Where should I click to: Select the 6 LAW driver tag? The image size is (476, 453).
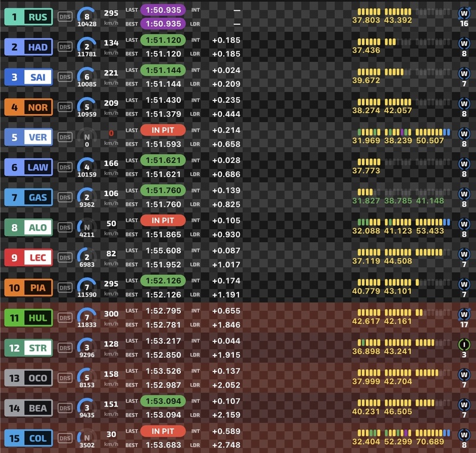(x=29, y=167)
